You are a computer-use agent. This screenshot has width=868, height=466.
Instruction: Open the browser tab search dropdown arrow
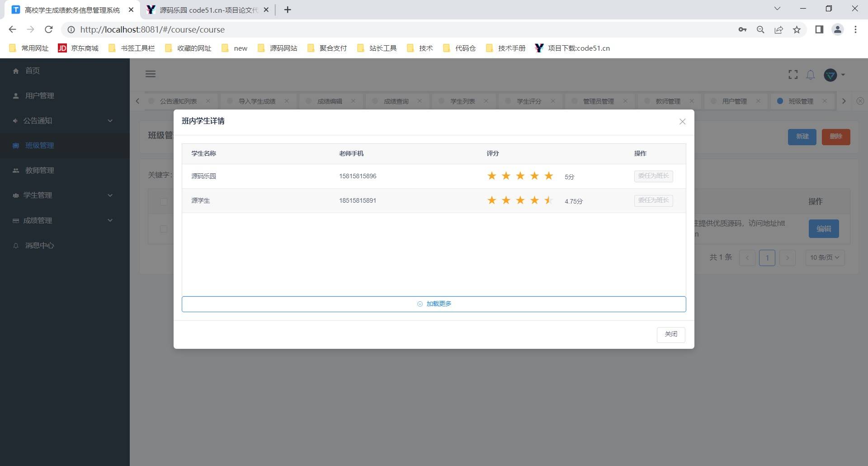(x=777, y=9)
